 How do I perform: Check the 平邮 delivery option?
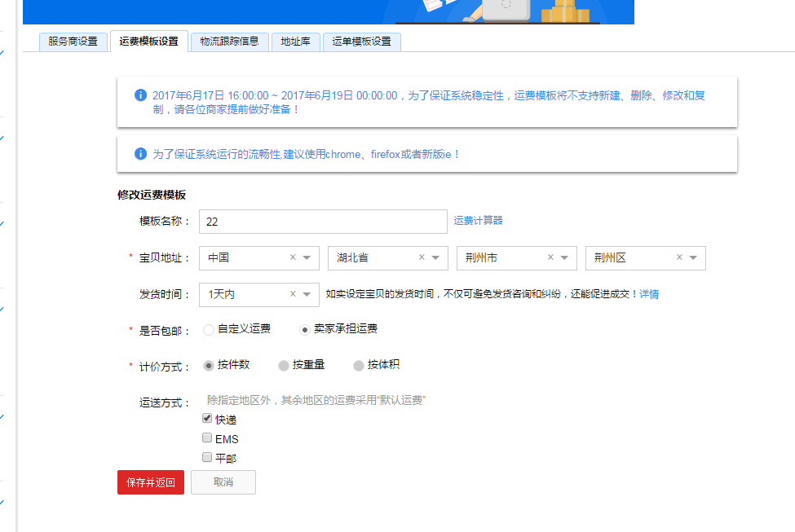tap(207, 457)
